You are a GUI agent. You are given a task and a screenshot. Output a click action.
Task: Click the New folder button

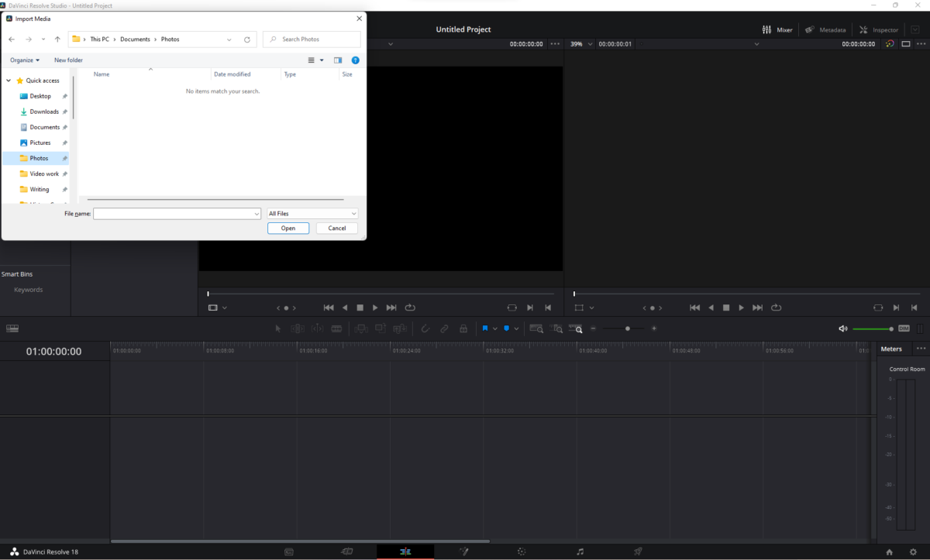point(68,60)
